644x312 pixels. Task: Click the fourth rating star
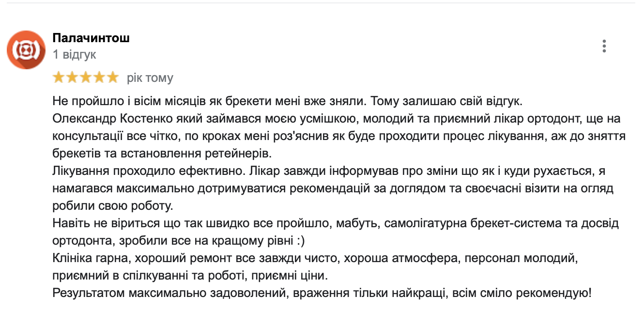(x=98, y=78)
